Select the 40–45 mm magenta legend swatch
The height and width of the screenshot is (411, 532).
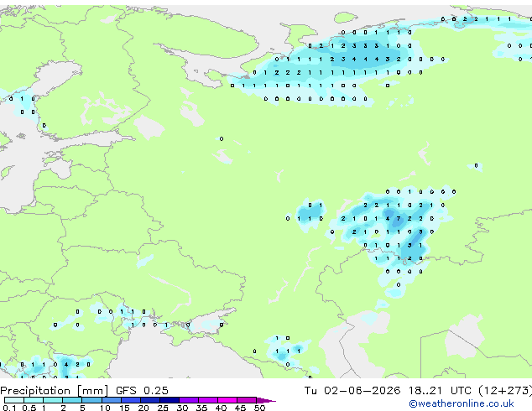(x=227, y=400)
